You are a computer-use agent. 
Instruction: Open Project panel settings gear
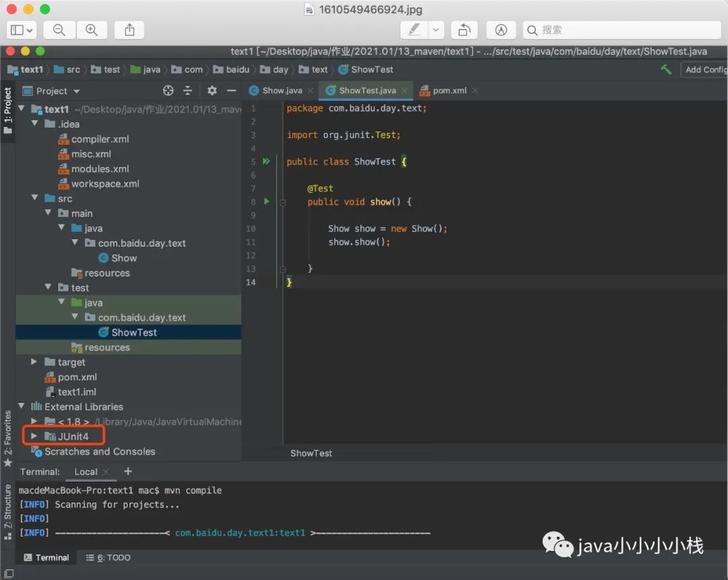tap(212, 90)
